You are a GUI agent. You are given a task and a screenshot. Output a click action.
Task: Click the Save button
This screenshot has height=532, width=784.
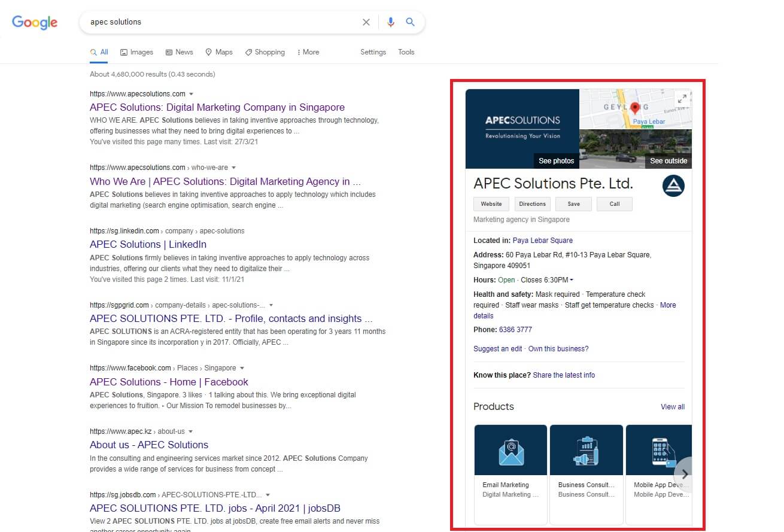pos(573,204)
